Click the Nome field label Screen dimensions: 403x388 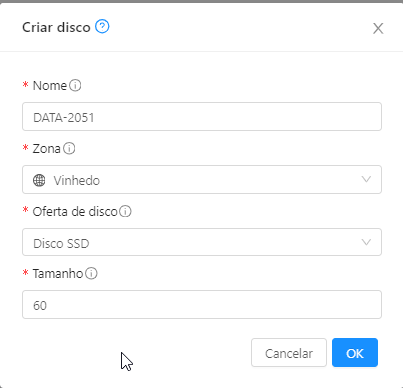50,86
